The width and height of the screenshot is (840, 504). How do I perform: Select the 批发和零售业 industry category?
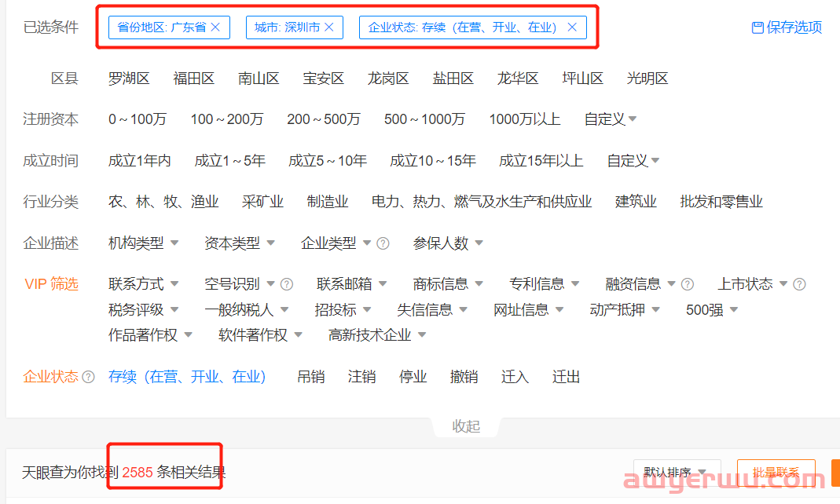720,201
